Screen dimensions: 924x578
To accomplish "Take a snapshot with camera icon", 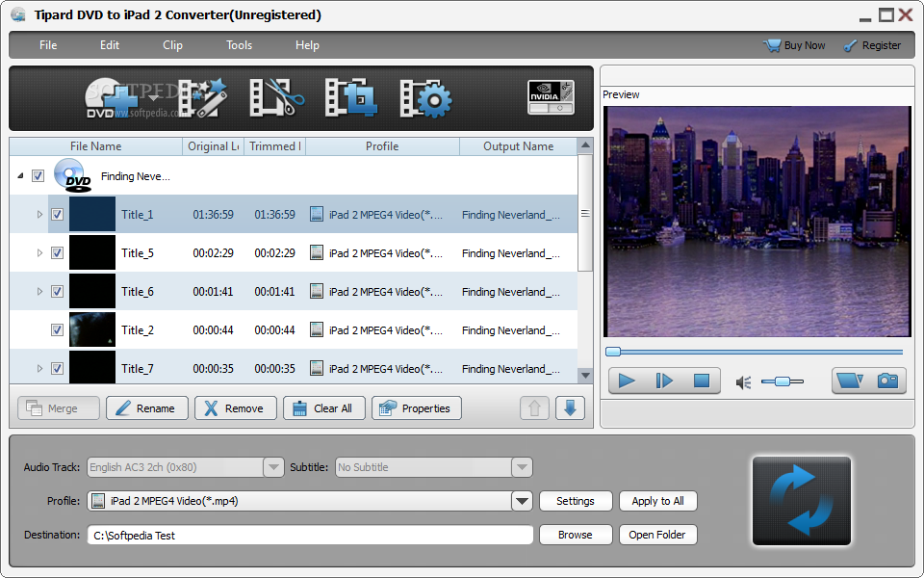I will pyautogui.click(x=888, y=381).
